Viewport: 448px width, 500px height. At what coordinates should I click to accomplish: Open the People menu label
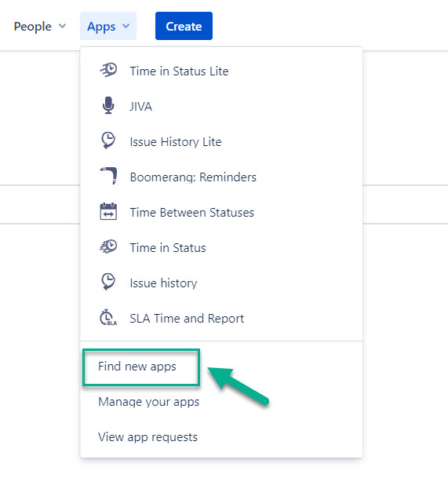pyautogui.click(x=32, y=27)
